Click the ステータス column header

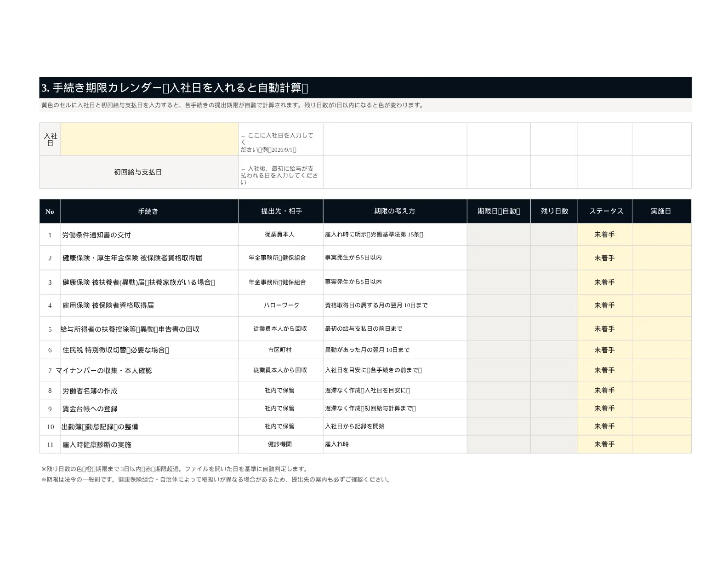(605, 212)
